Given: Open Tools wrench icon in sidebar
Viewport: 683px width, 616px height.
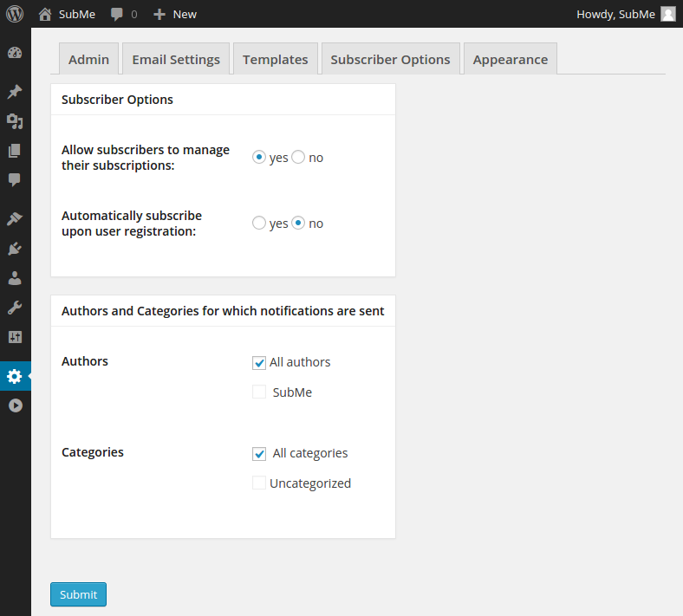Looking at the screenshot, I should coord(15,308).
